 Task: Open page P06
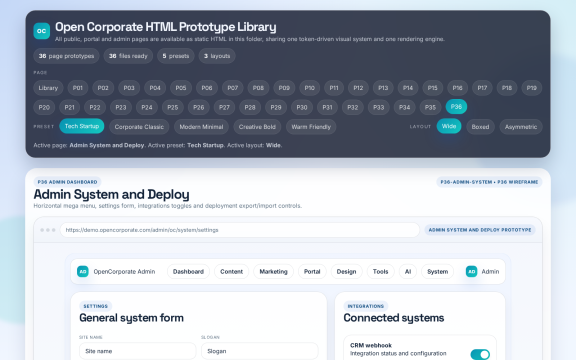click(x=207, y=88)
